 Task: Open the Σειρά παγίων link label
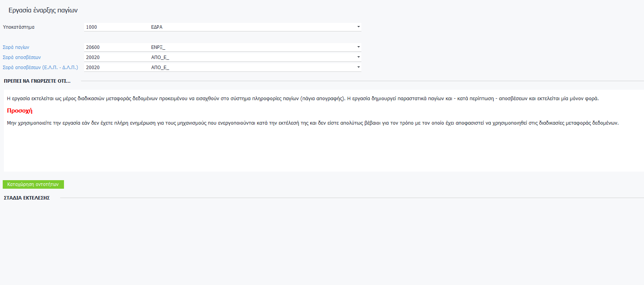16,47
